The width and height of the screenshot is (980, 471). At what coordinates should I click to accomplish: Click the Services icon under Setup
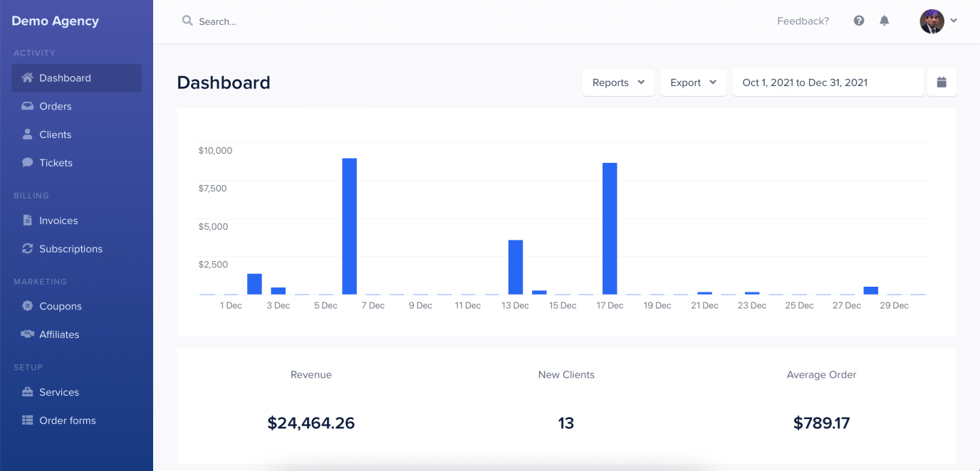(x=27, y=392)
